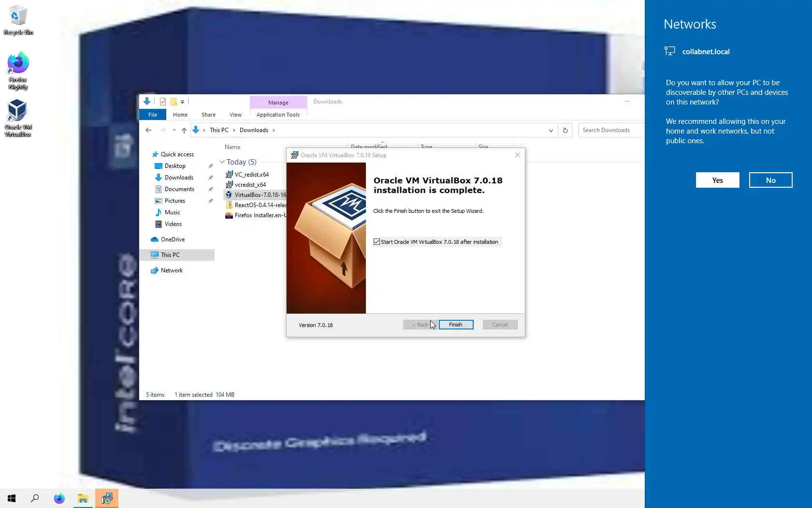Select Network in the navigation pane

click(x=172, y=270)
